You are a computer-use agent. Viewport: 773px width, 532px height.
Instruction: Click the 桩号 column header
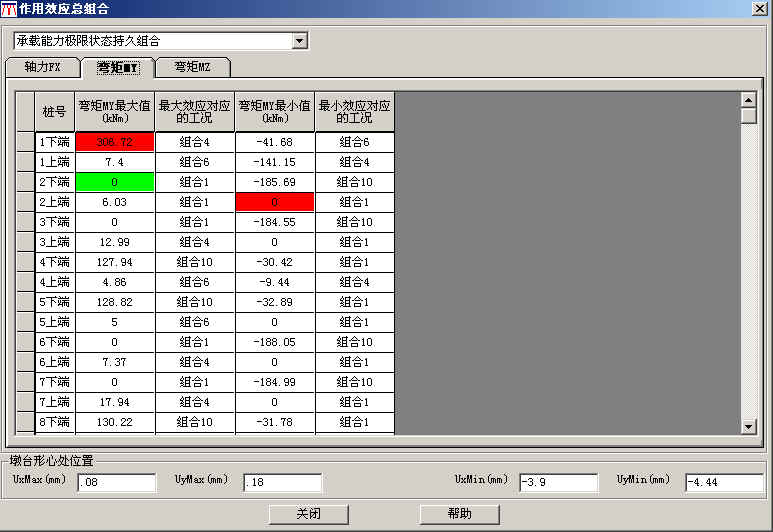click(x=54, y=111)
